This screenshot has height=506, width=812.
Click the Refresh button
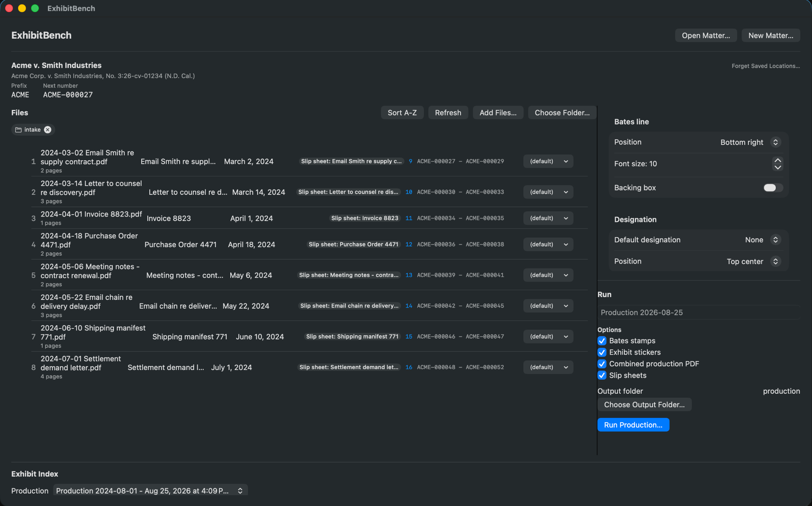click(448, 113)
